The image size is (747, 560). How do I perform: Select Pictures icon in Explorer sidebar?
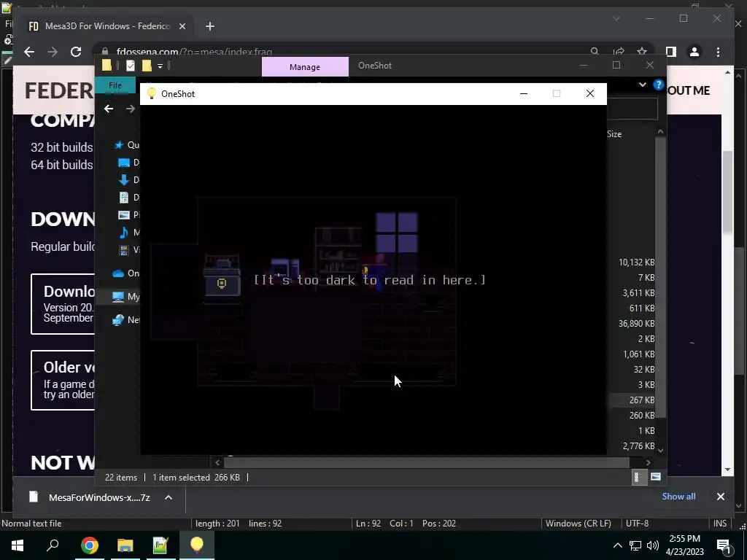point(124,215)
